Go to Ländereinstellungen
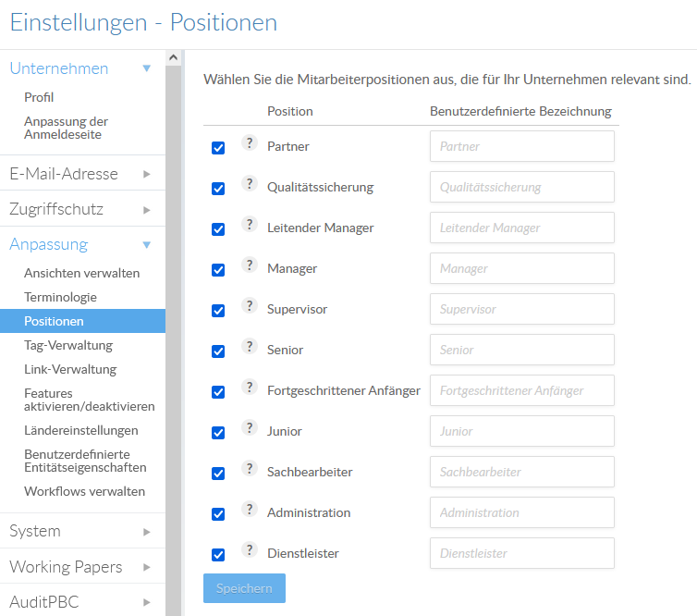Screen dimensions: 697x616 point(81,430)
